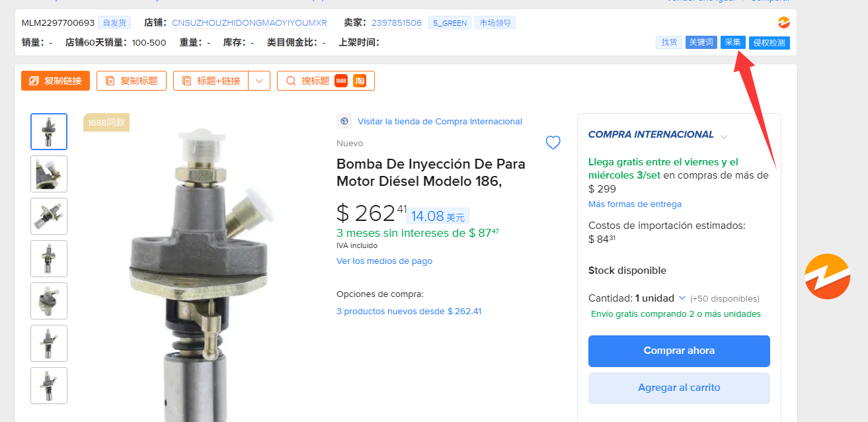Expand the Compra Internacional chevron
This screenshot has height=422, width=868.
click(724, 136)
